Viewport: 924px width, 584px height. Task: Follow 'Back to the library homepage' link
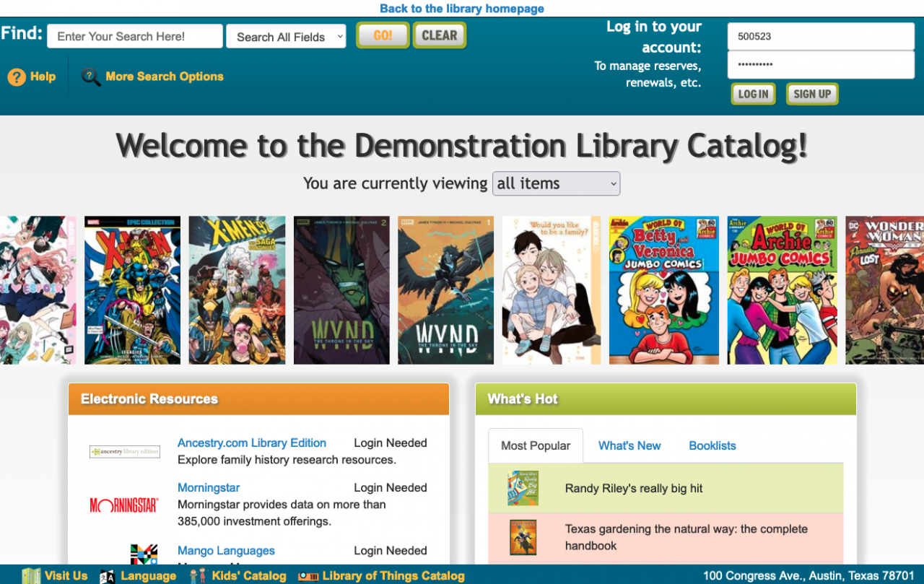(x=461, y=9)
